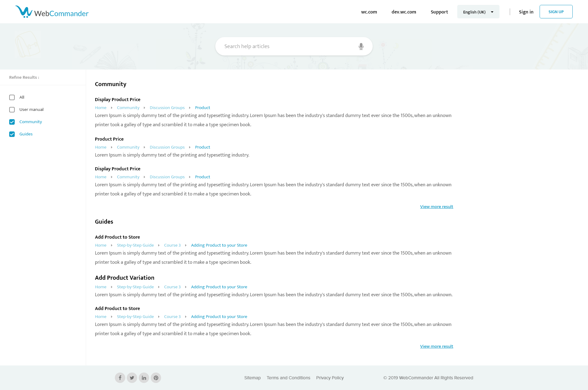Click the WebCommander logo
588x390 pixels.
pos(52,12)
